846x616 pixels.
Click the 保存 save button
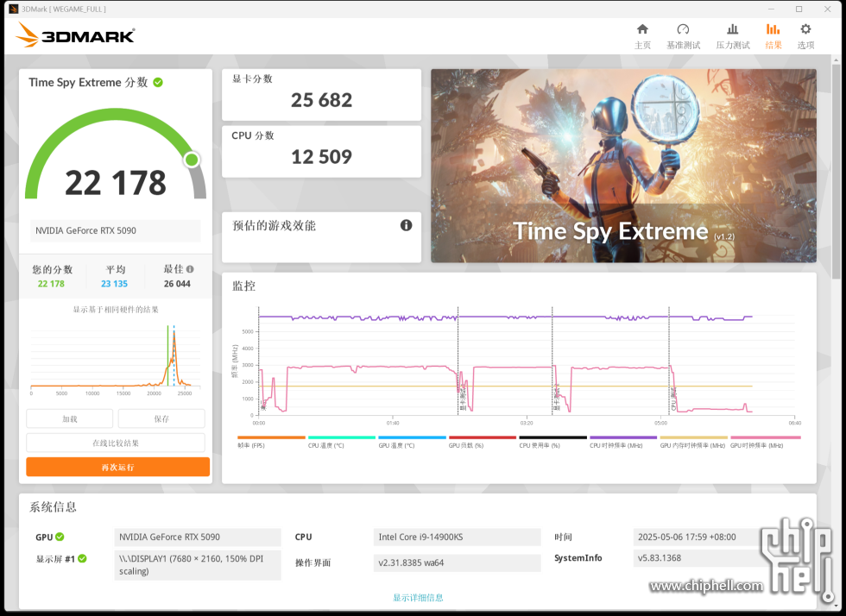tap(161, 418)
